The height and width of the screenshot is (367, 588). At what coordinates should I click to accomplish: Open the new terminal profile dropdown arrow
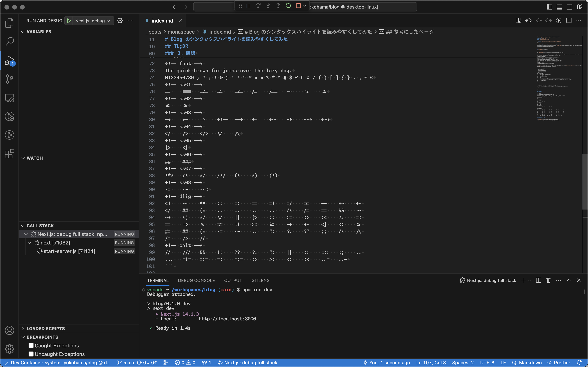pos(530,280)
